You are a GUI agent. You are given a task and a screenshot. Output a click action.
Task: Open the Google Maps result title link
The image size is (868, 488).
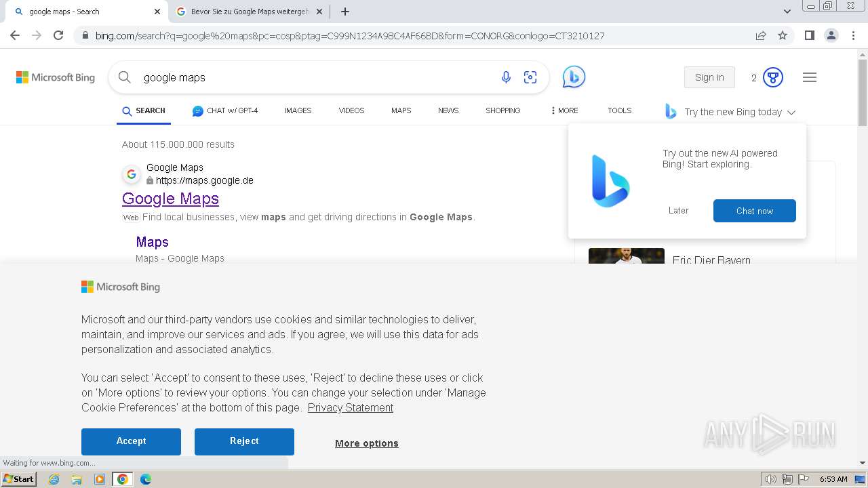click(170, 199)
